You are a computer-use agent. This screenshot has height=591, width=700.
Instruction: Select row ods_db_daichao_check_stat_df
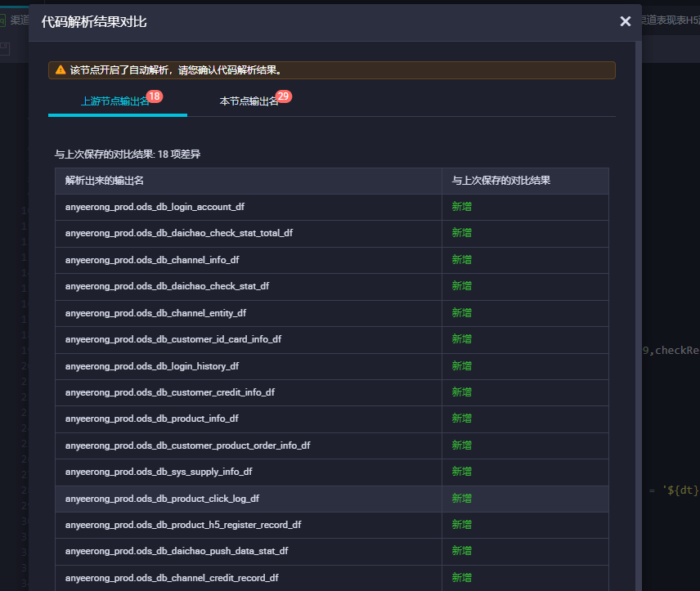tap(332, 287)
